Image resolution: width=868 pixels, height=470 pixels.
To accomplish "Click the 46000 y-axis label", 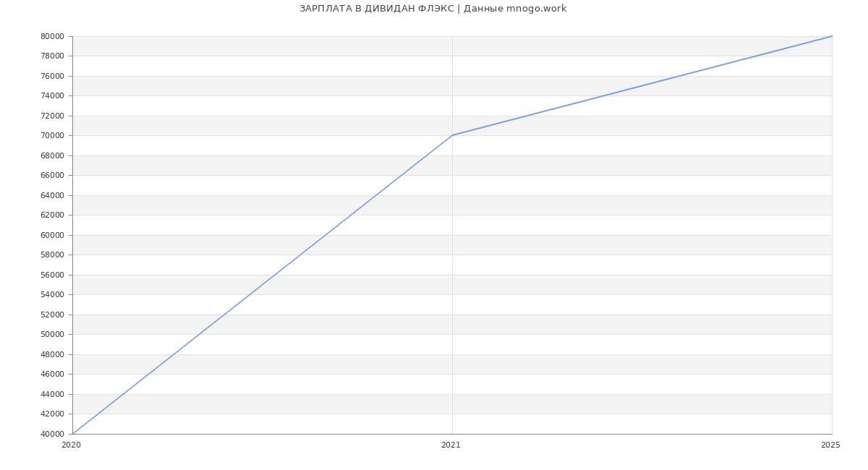I will (52, 375).
